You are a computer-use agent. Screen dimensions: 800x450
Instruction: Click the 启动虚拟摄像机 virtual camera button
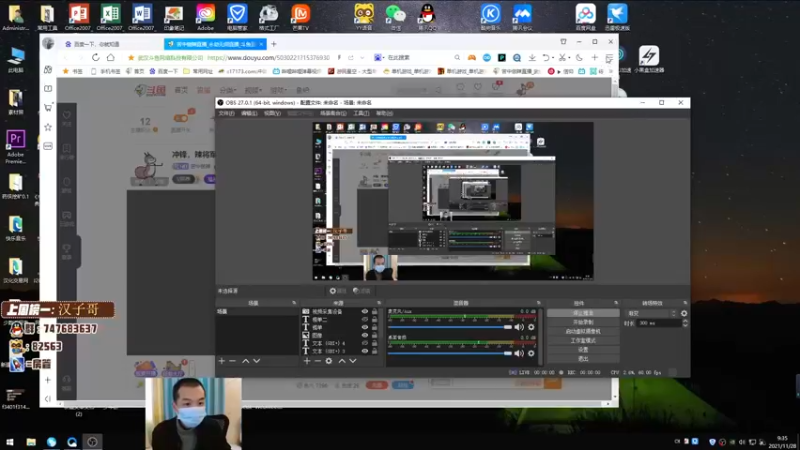(x=583, y=332)
